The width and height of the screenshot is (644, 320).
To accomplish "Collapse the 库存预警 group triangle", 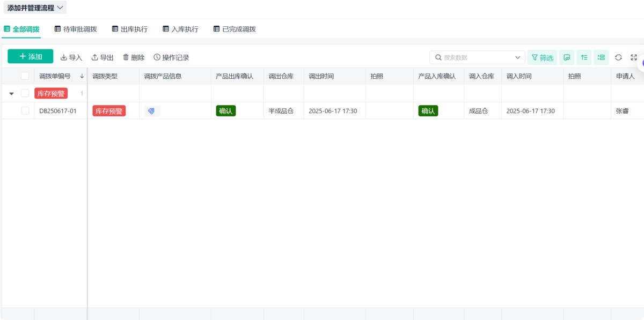I will 11,93.
